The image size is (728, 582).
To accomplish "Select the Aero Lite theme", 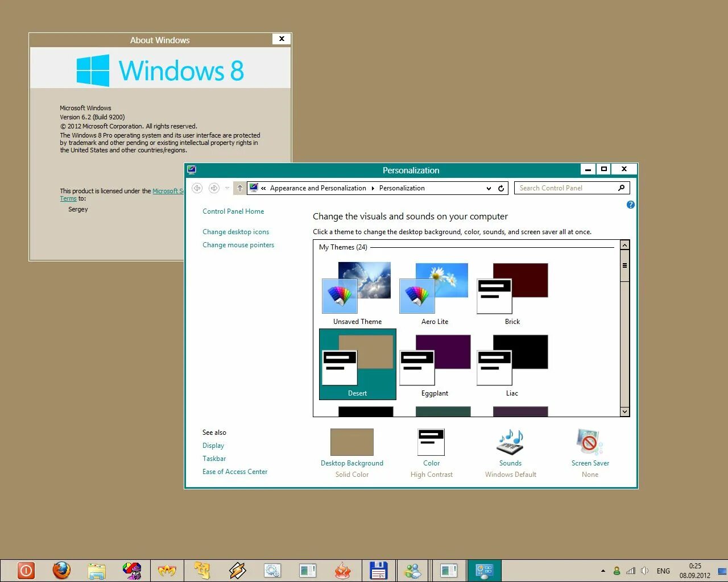I will point(435,293).
